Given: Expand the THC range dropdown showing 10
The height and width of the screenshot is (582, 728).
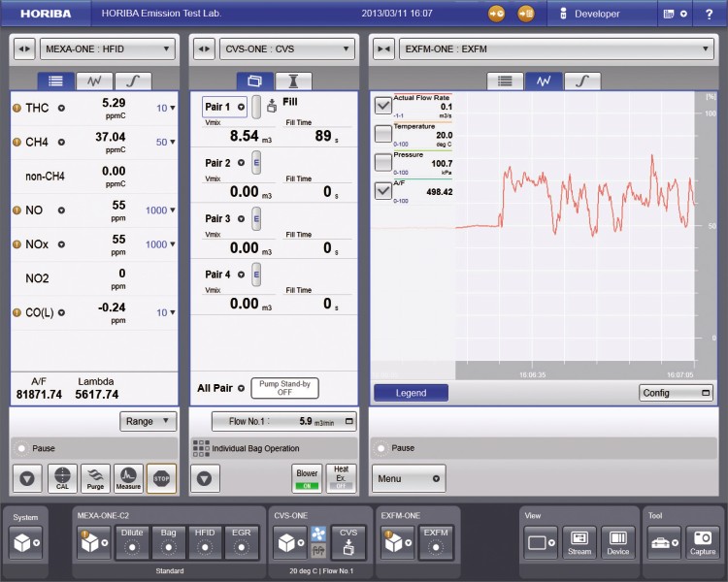Looking at the screenshot, I should click(167, 108).
